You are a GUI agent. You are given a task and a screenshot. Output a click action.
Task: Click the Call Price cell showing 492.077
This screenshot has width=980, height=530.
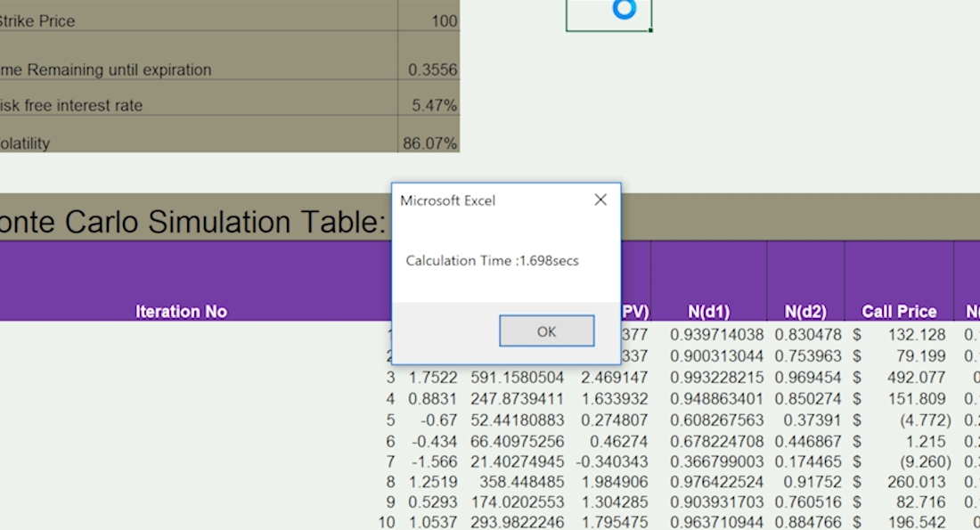tap(898, 377)
